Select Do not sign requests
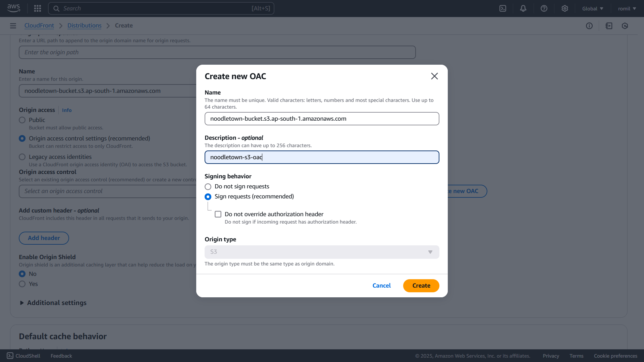The width and height of the screenshot is (644, 362). 208,186
